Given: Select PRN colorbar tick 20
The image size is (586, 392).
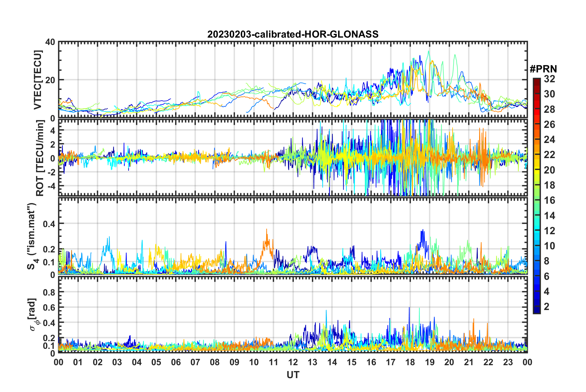Looking at the screenshot, I should coord(550,170).
